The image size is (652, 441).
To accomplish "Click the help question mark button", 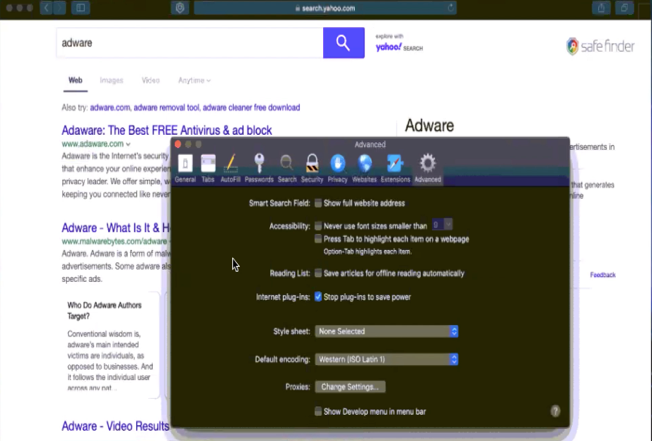I will click(555, 410).
